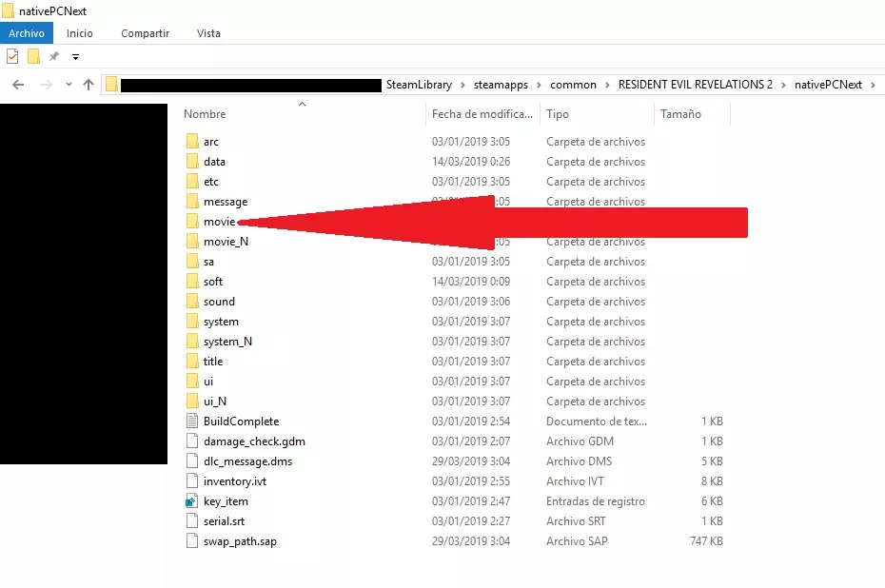Image resolution: width=885 pixels, height=588 pixels.
Task: Select the swap_path.sap file name
Action: [x=240, y=541]
